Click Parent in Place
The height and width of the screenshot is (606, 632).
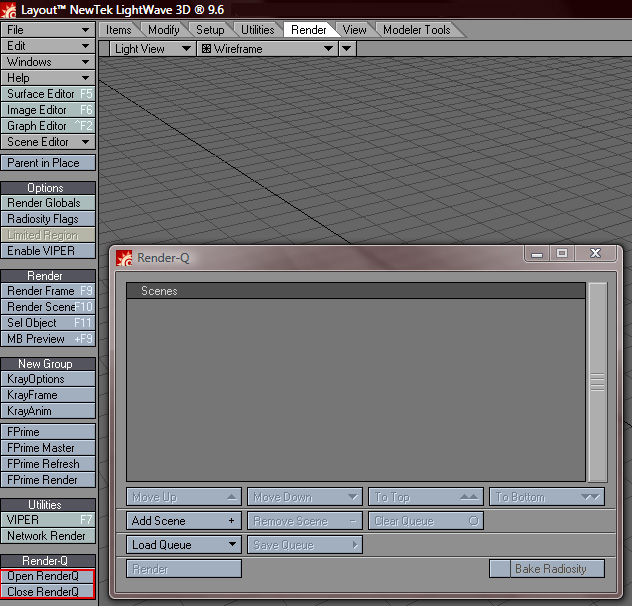(48, 163)
